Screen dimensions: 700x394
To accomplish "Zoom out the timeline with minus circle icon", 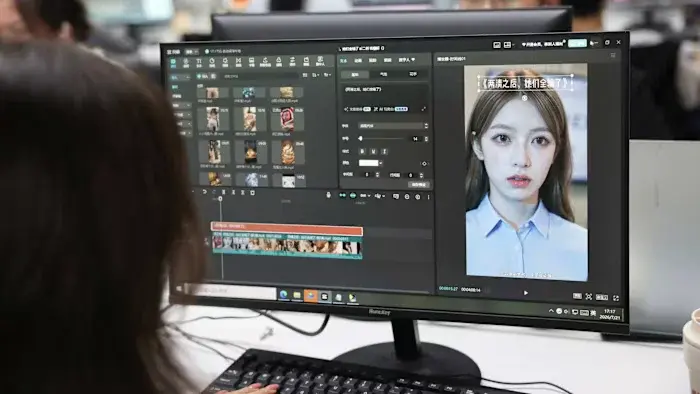I will [x=407, y=196].
